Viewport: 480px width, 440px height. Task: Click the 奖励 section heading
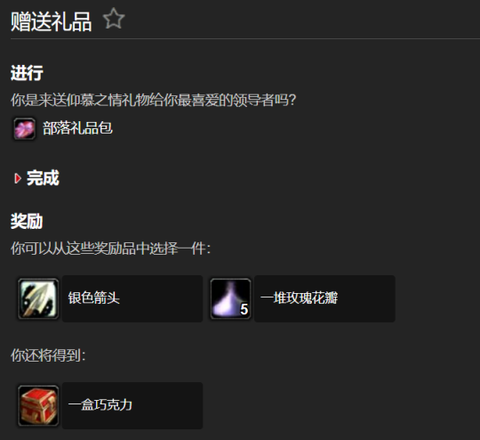(x=27, y=221)
